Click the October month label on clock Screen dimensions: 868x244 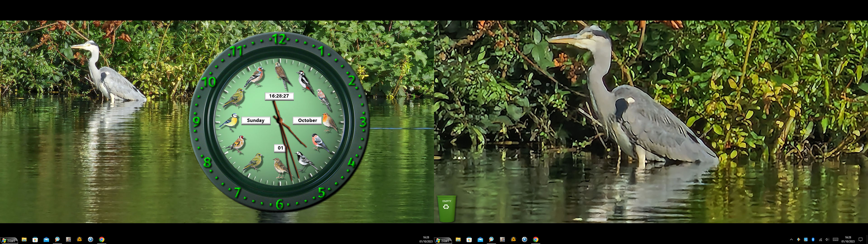click(x=307, y=120)
